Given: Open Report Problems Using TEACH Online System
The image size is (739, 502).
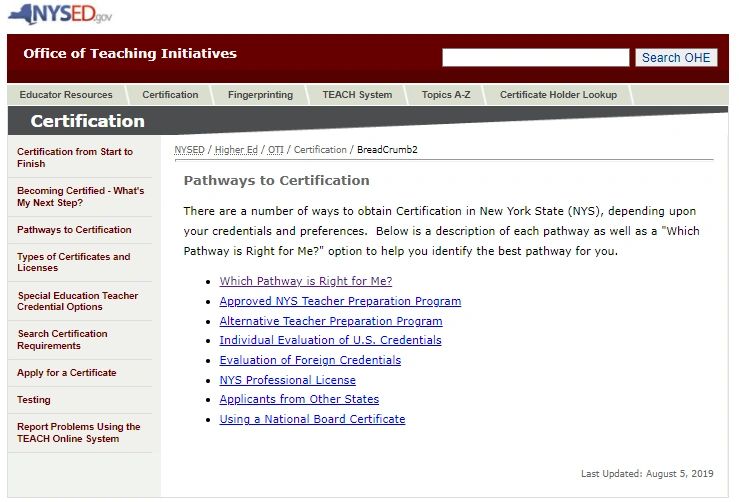Looking at the screenshot, I should click(x=78, y=433).
